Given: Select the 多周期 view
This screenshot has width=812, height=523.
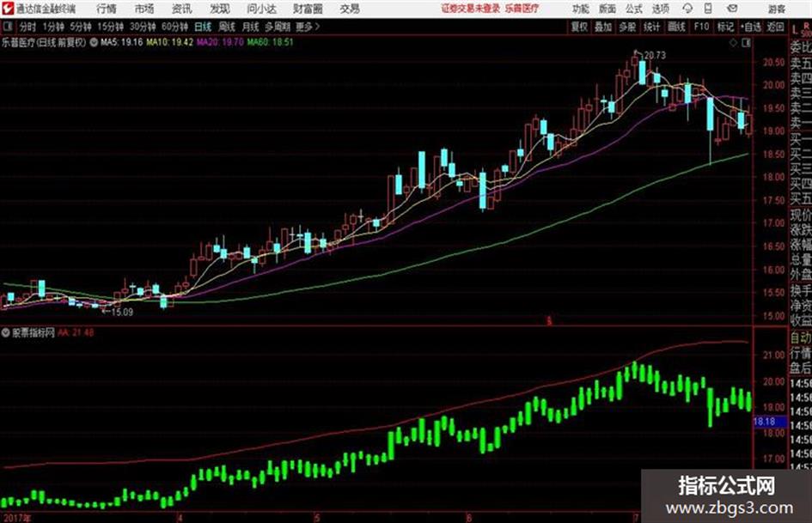Looking at the screenshot, I should pyautogui.click(x=278, y=27).
